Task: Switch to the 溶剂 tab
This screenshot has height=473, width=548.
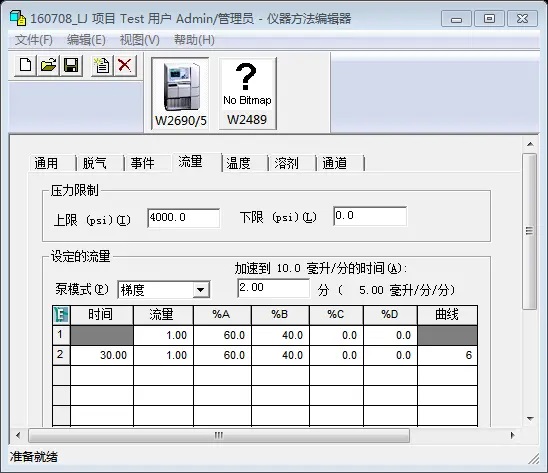Action: [x=286, y=163]
